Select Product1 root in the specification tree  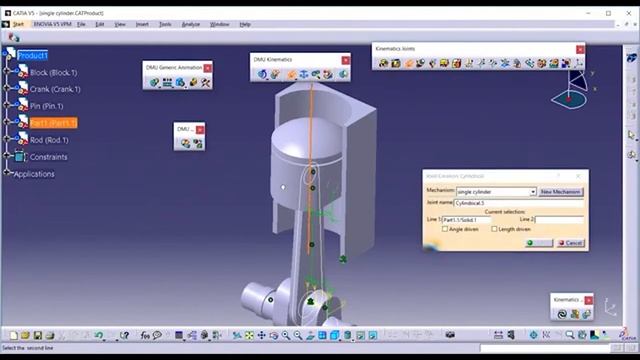click(33, 56)
